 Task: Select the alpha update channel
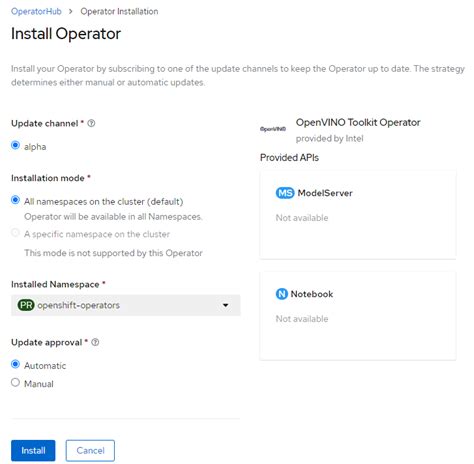(15, 145)
